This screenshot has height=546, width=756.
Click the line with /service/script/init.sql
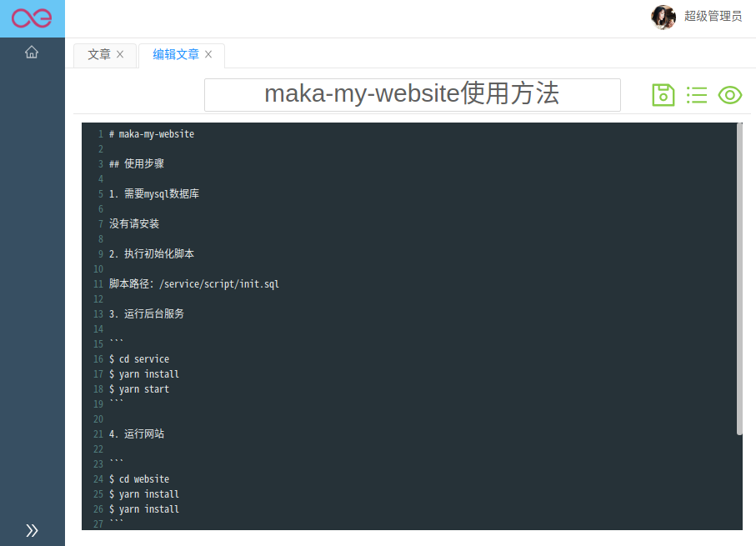(194, 284)
